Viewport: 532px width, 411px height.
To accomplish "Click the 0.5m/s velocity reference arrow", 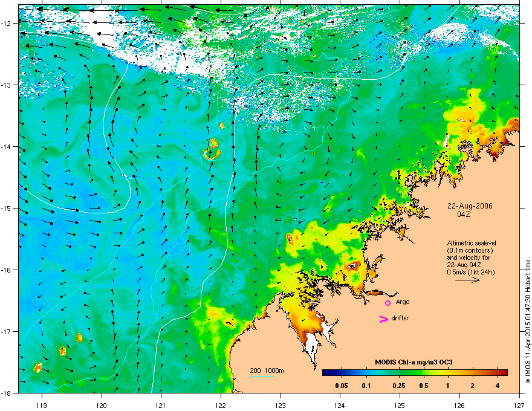I will click(x=467, y=280).
